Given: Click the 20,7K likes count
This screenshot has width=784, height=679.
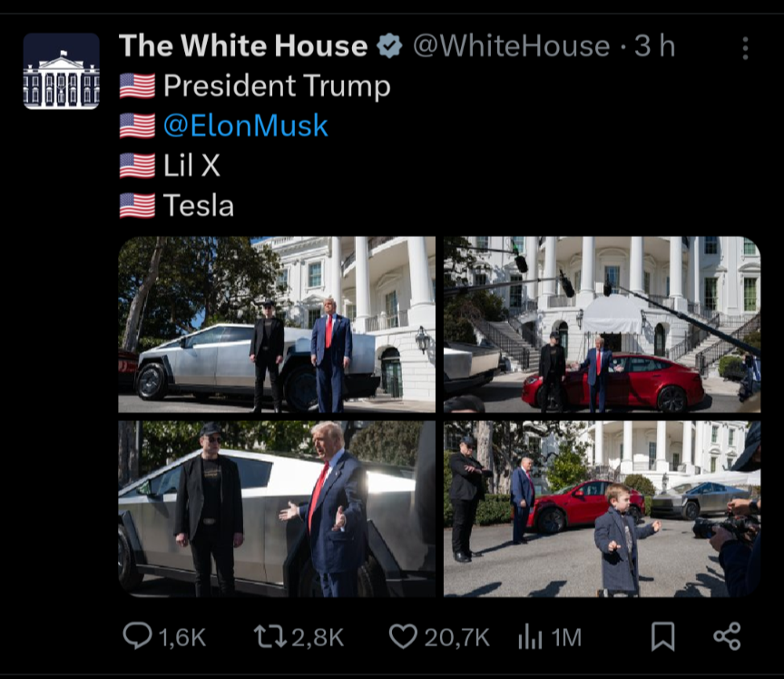Looking at the screenshot, I should pyautogui.click(x=456, y=637).
